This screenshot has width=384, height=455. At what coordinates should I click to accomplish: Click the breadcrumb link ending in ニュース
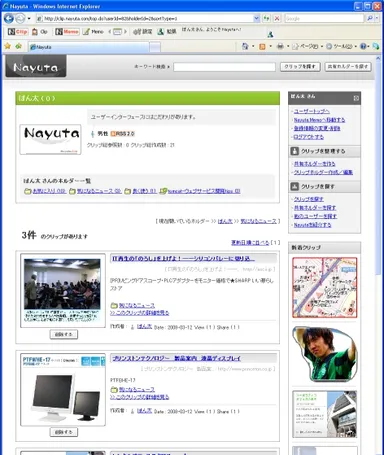coord(259,221)
